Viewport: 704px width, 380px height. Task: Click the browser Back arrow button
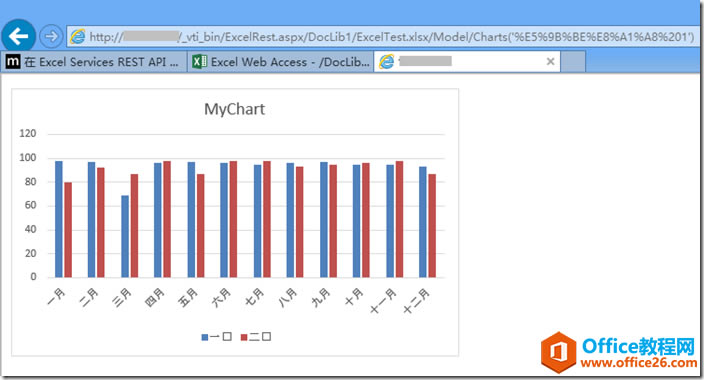pyautogui.click(x=18, y=36)
